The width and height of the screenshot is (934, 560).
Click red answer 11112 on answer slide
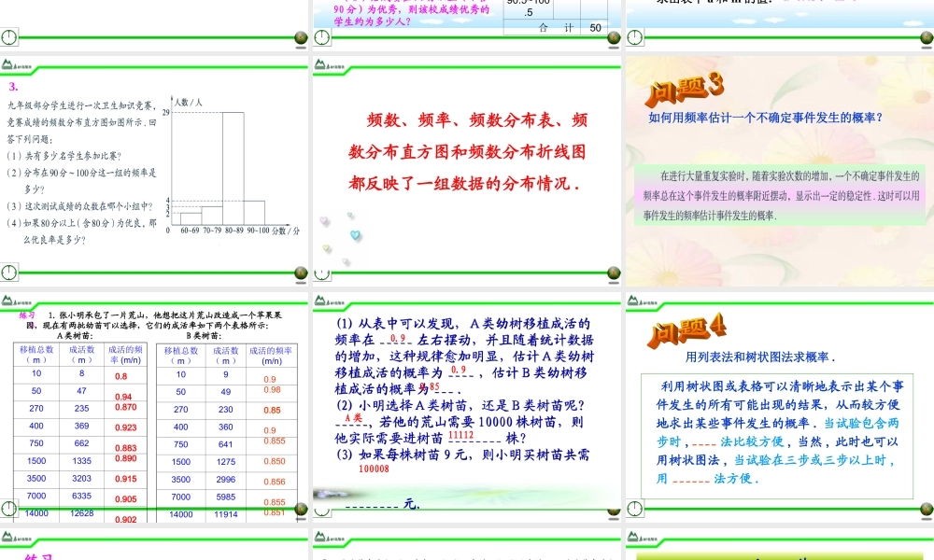[x=461, y=435]
